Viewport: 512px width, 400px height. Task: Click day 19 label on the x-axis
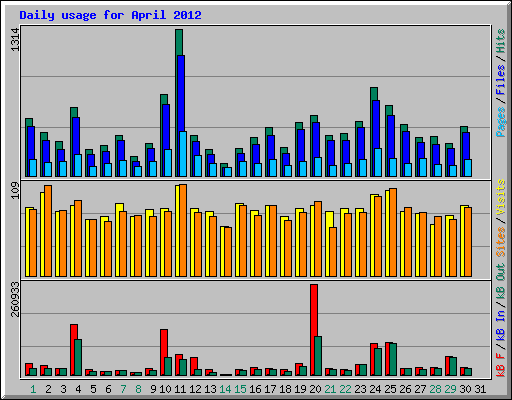(300, 389)
